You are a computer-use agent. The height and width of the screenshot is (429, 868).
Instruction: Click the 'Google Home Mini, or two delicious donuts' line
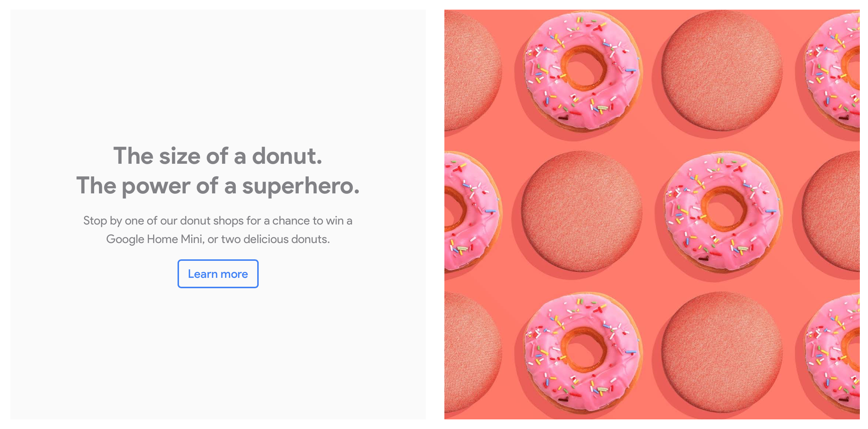218,239
